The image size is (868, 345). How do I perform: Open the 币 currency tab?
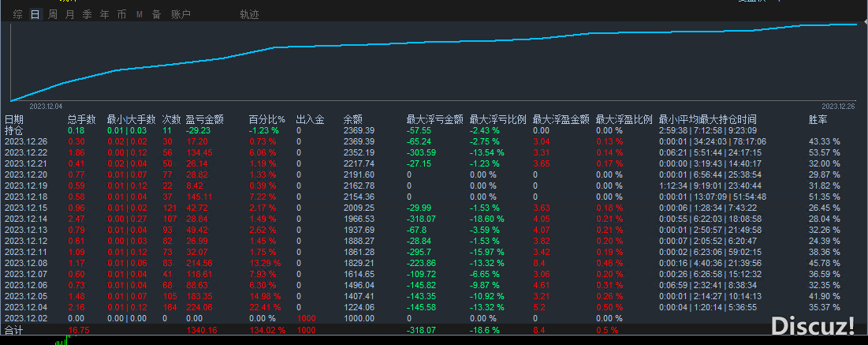point(121,14)
